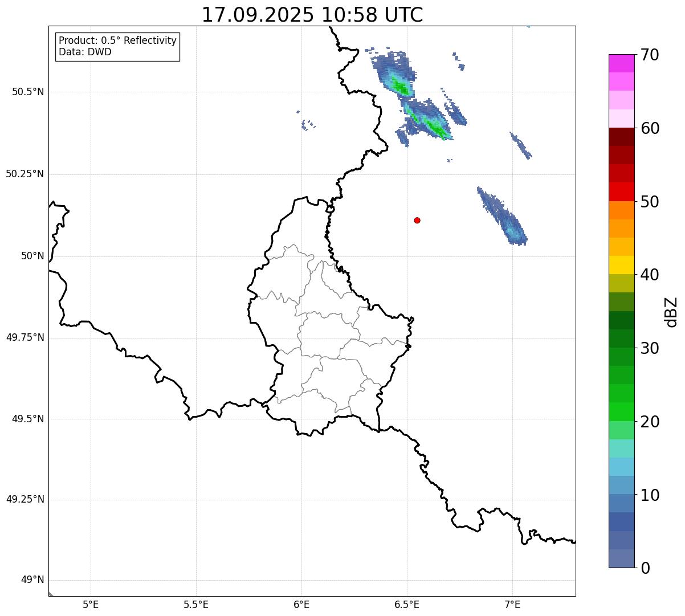Click the title "17.09.2025 10:58 UTC"

point(312,15)
